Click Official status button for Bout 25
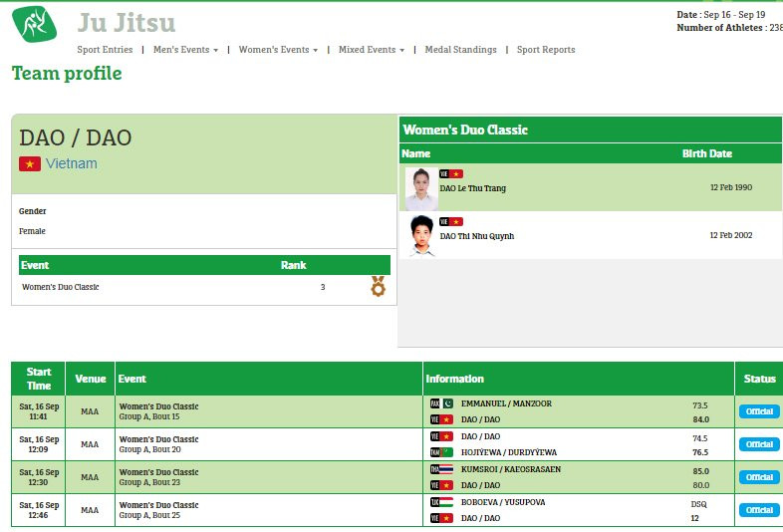This screenshot has height=532, width=783. (x=759, y=510)
